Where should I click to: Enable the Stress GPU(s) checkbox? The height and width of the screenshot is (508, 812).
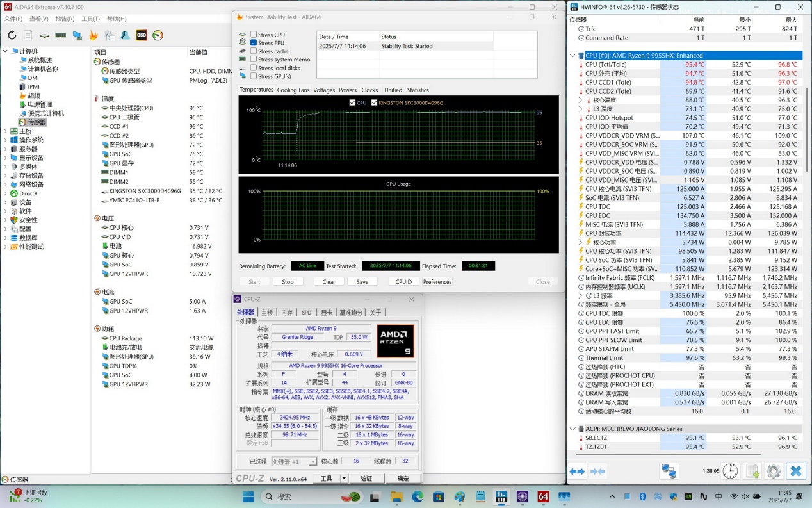coord(254,76)
